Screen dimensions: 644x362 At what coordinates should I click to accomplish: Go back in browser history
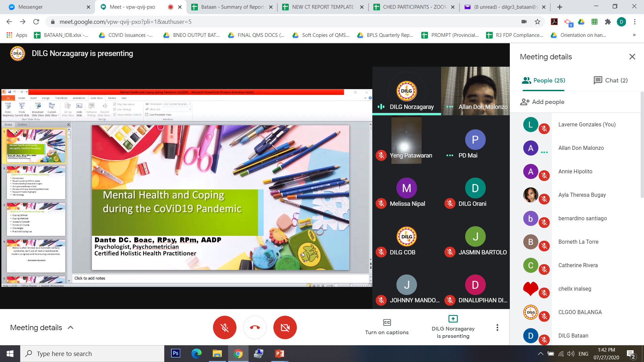pos(9,22)
